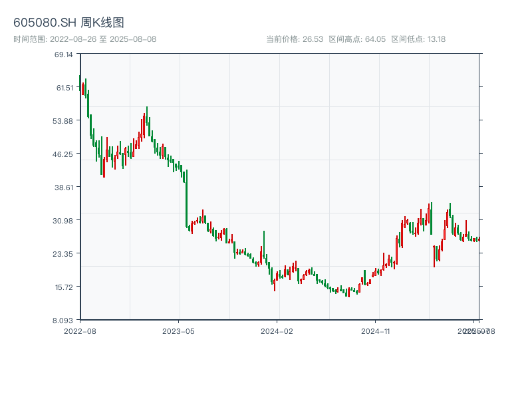Click the 2024-11 x-axis date label

click(x=375, y=331)
